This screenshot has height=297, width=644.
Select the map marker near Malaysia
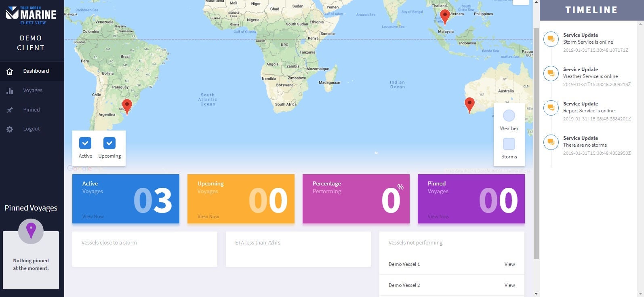(445, 17)
